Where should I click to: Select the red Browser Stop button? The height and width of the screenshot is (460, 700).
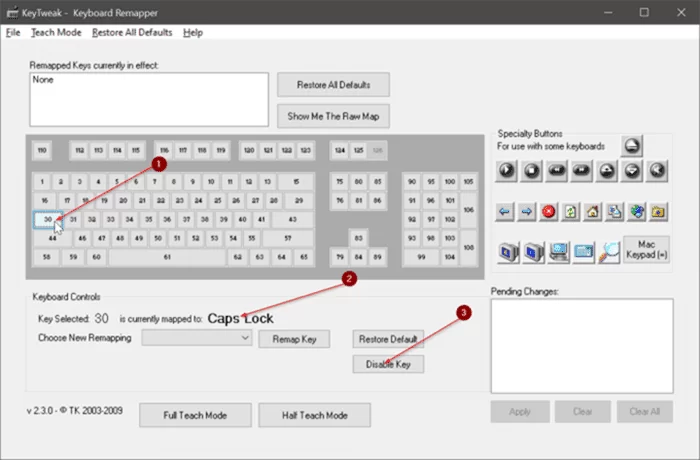(x=548, y=212)
